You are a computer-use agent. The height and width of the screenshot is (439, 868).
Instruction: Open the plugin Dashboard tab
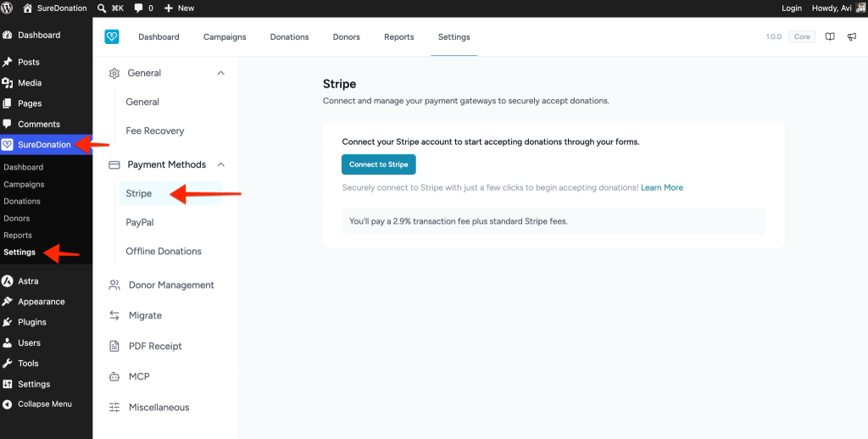pyautogui.click(x=159, y=37)
